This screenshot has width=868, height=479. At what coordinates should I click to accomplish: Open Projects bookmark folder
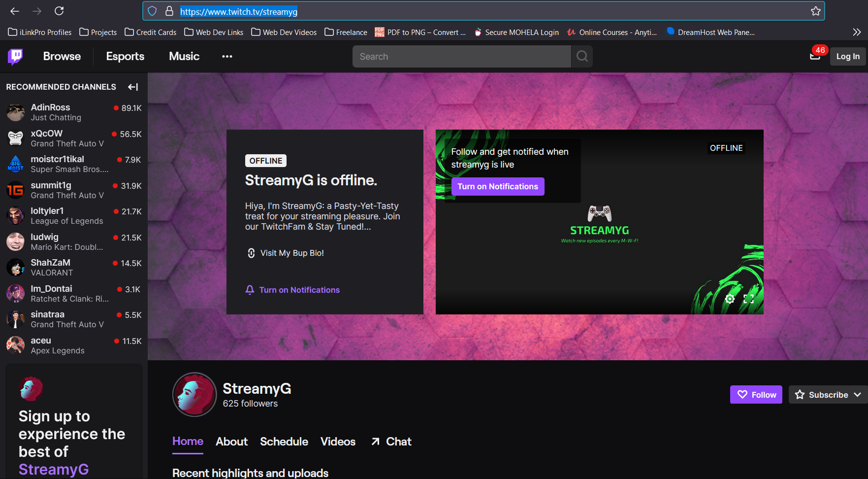[x=98, y=32]
